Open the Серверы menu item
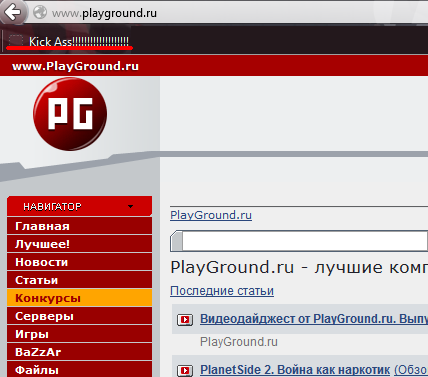428x377 pixels. coord(79,316)
